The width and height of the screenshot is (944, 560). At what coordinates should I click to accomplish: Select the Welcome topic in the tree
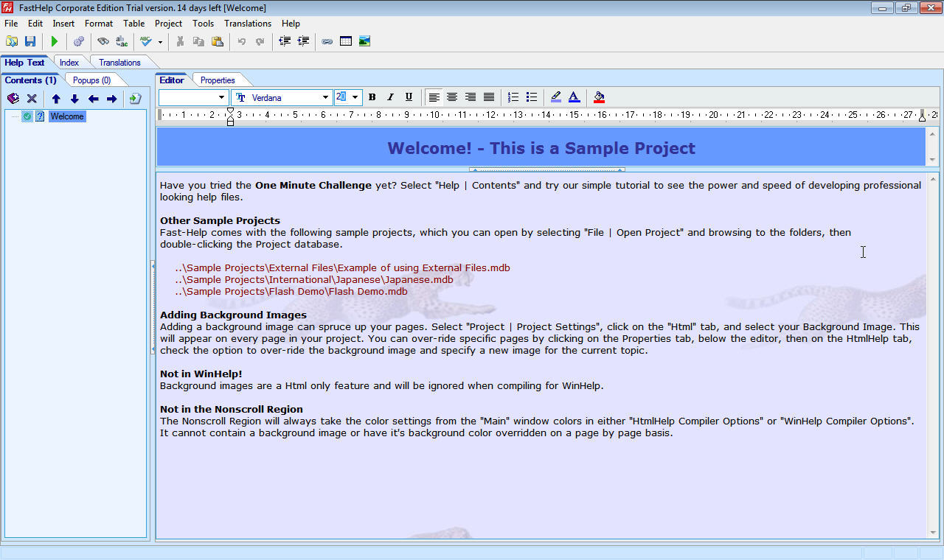tap(67, 116)
